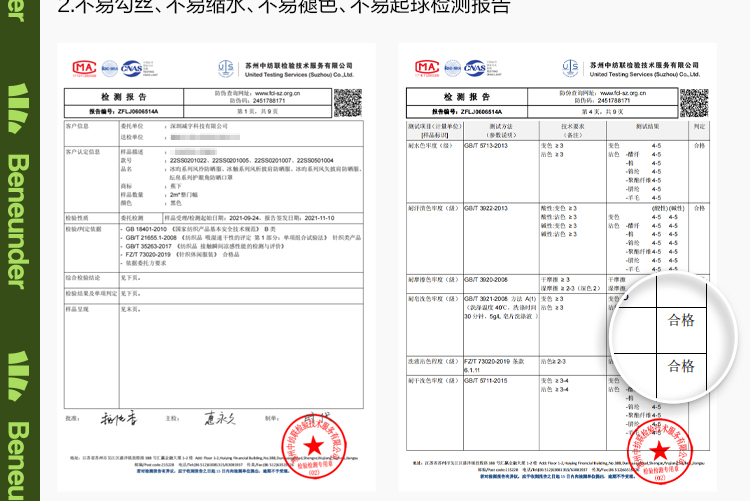Click the 技术要求 column header
Viewport: 750px width, 501px height.
573,126
